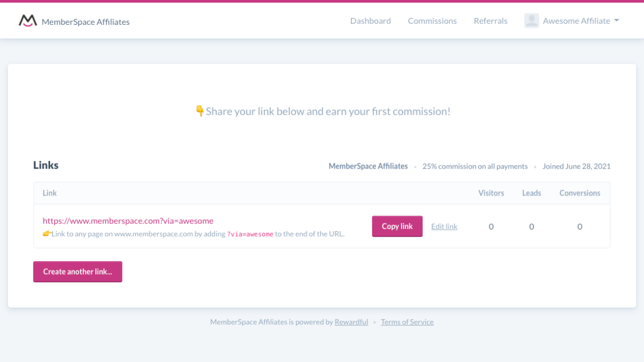Open the Terms of Service link

coord(407,322)
